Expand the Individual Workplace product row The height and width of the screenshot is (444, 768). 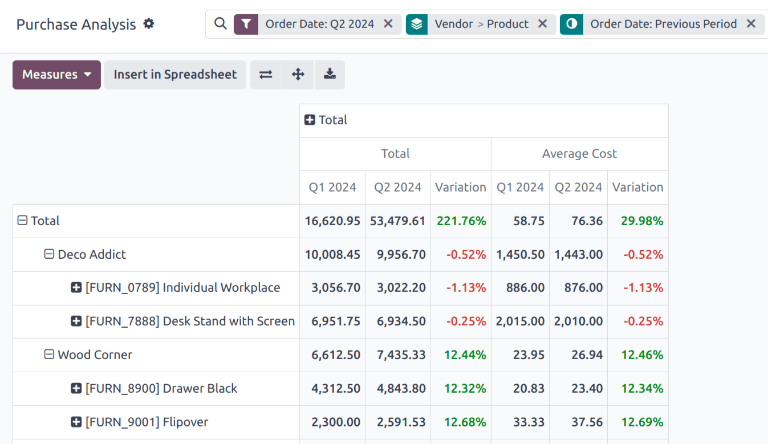(76, 288)
